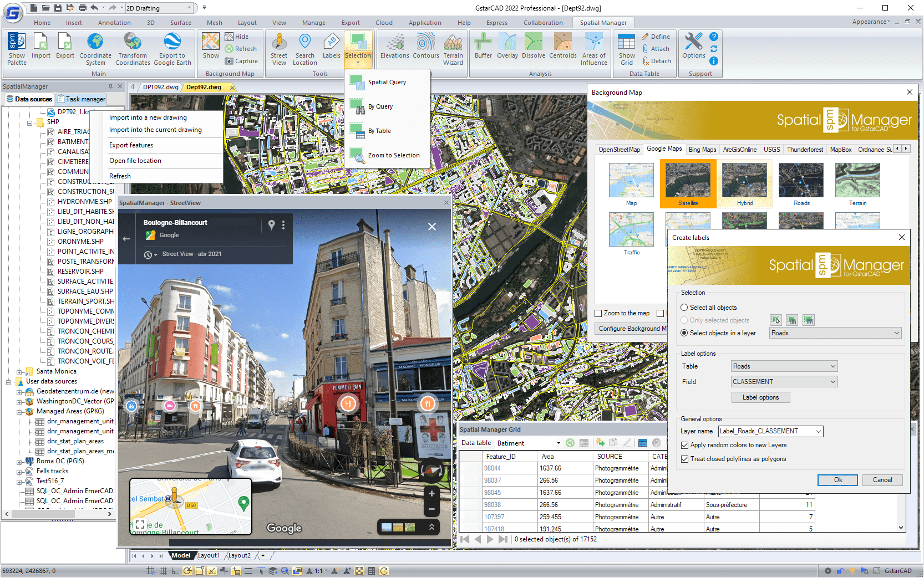Collapse the User data sources node
Screen dimensions: 924x578
pos(8,382)
